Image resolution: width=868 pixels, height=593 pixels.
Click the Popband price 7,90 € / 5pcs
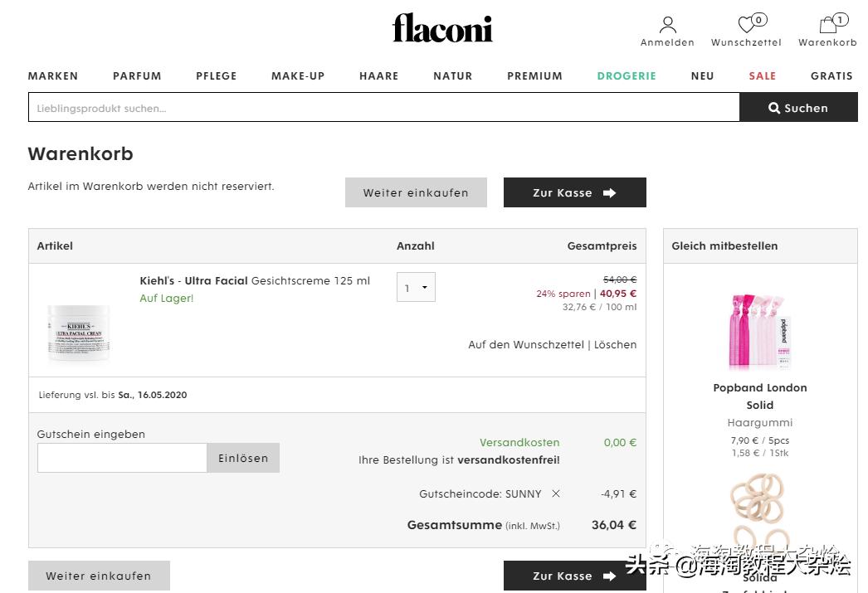click(x=760, y=440)
